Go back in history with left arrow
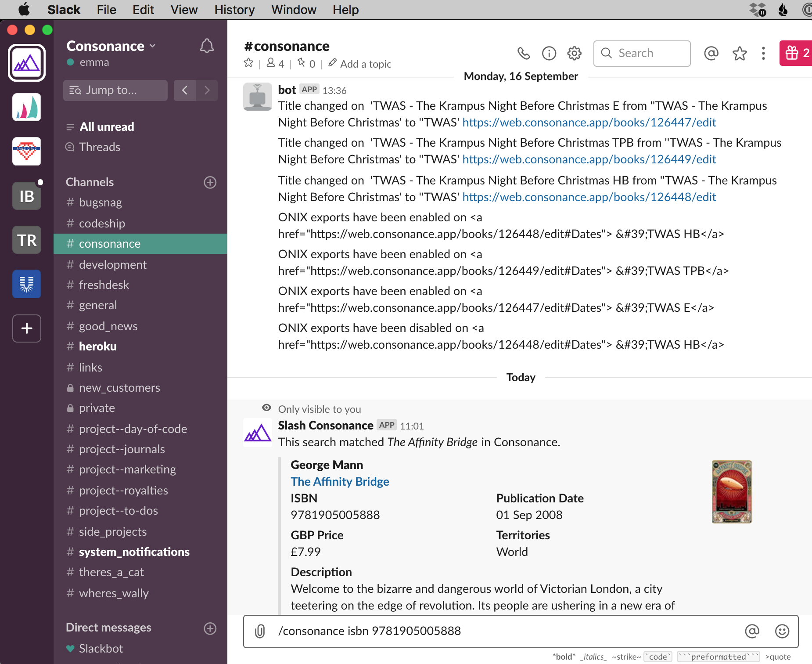The image size is (812, 664). coord(185,90)
